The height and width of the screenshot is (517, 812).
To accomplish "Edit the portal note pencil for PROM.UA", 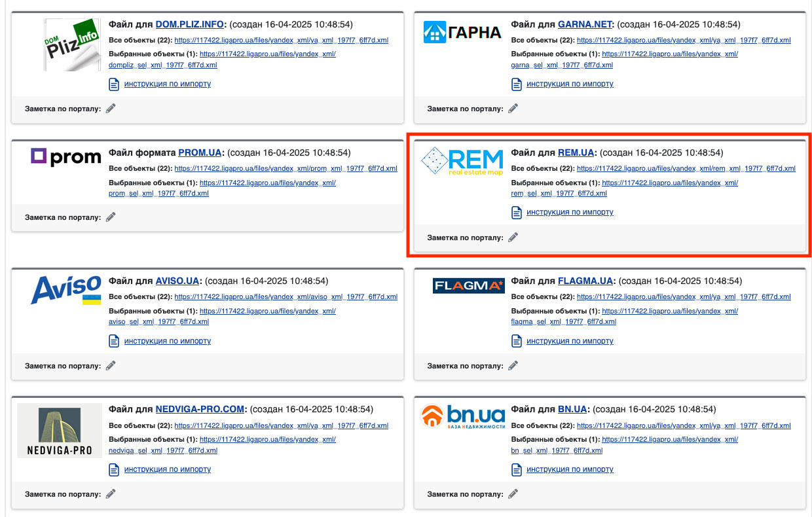I will click(111, 217).
